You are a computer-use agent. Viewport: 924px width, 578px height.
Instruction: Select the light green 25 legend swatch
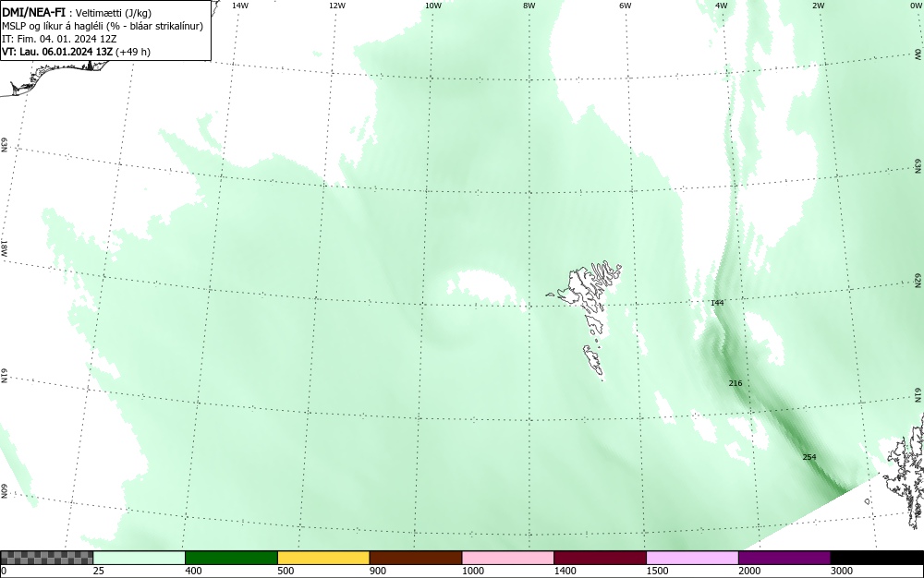[x=140, y=558]
